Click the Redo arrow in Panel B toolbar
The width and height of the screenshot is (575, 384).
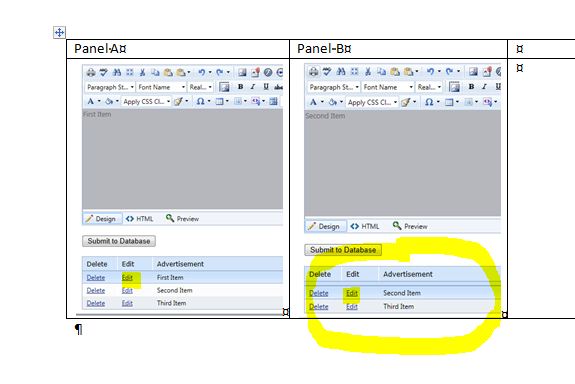click(x=449, y=72)
